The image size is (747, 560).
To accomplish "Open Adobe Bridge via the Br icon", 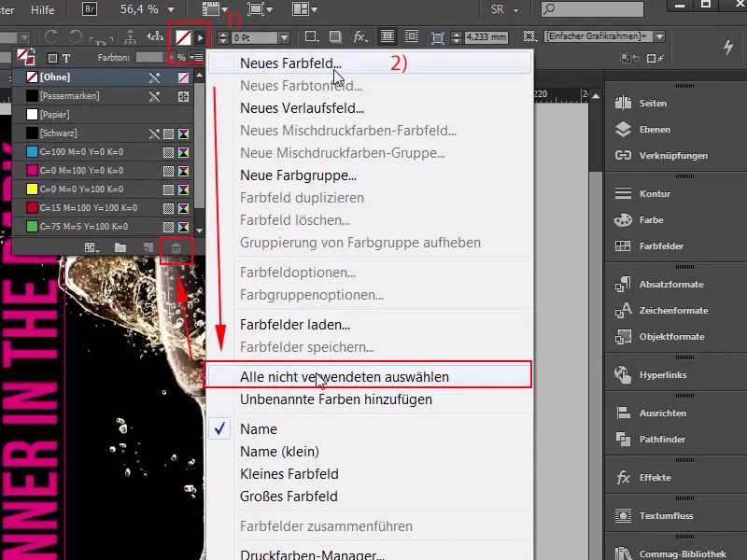I will coord(89,9).
